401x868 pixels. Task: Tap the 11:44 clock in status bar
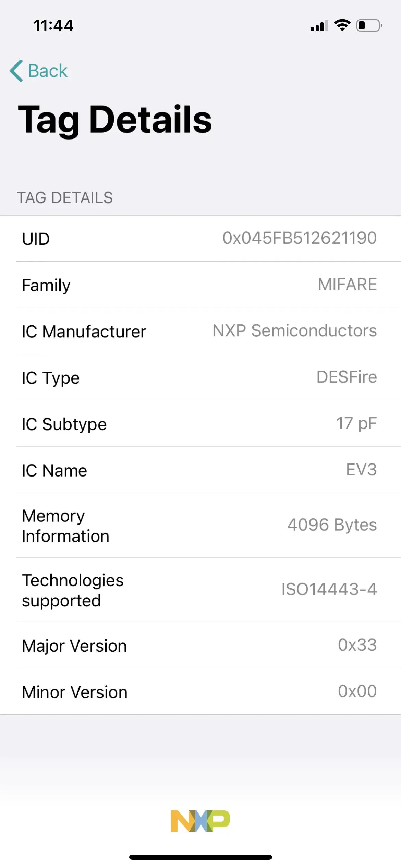[53, 26]
